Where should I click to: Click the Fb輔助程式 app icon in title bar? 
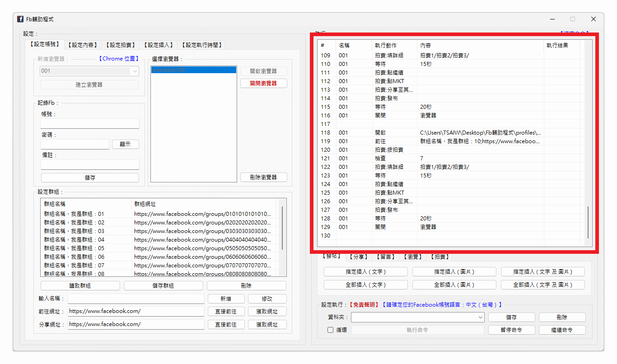click(x=20, y=19)
